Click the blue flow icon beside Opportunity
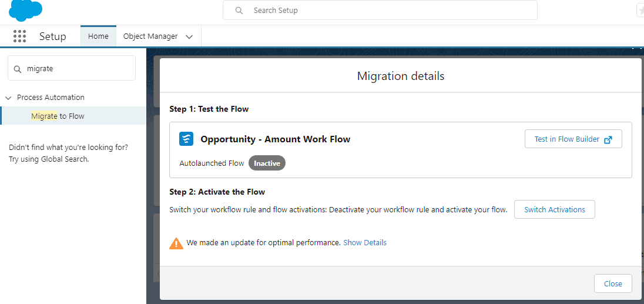The height and width of the screenshot is (304, 644). pos(186,139)
